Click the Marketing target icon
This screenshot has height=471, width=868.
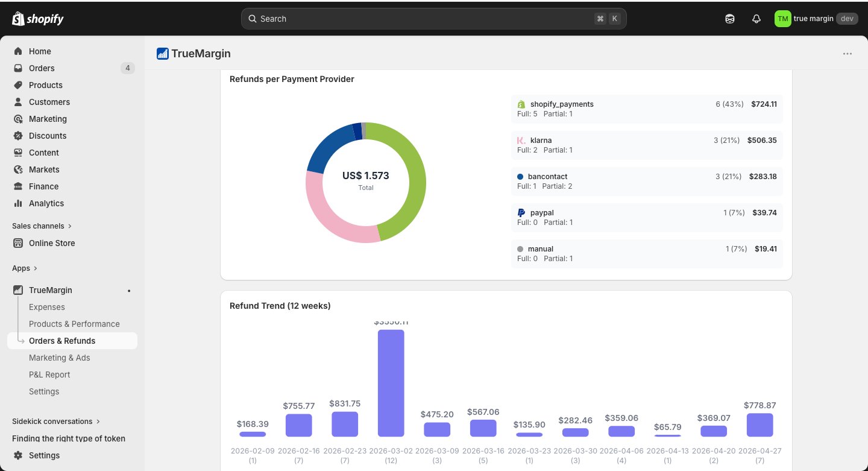point(18,119)
